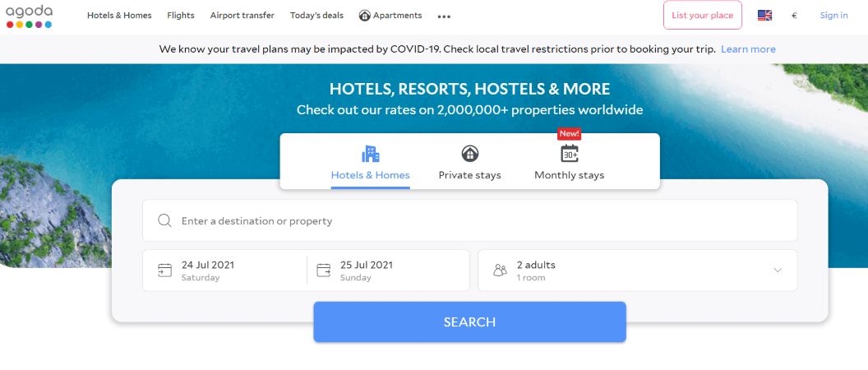Open the Flights menu item

[181, 16]
